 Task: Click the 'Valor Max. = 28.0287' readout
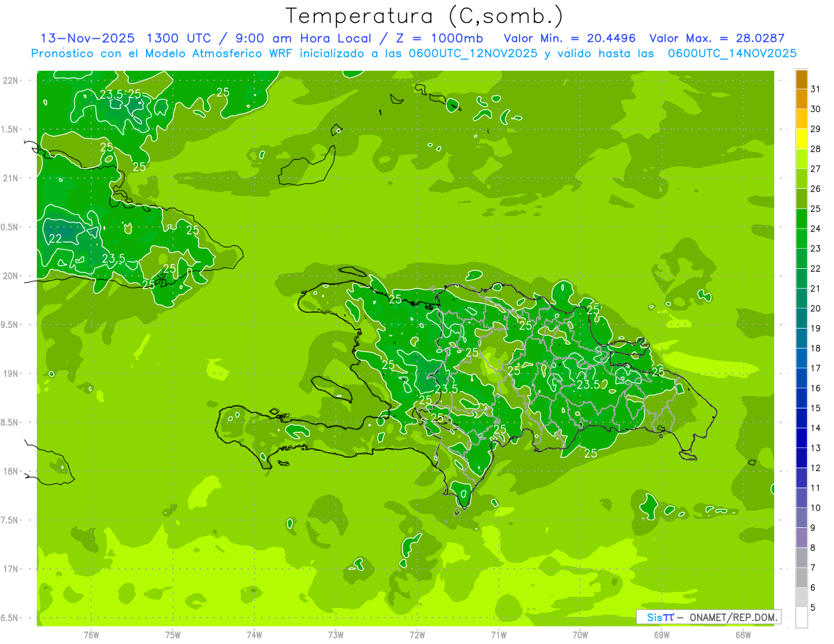pos(717,38)
